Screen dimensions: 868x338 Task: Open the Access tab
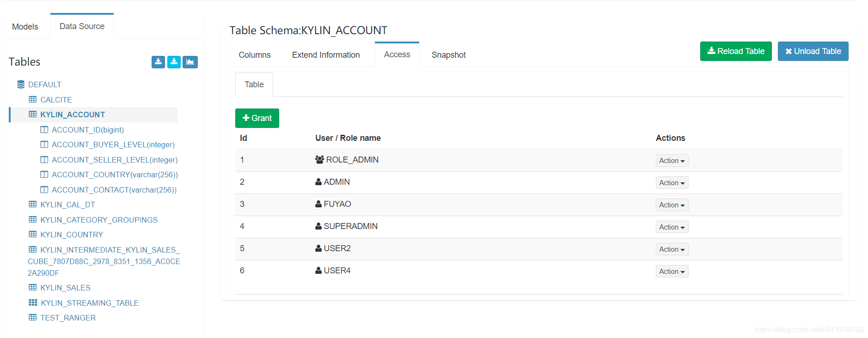(397, 54)
